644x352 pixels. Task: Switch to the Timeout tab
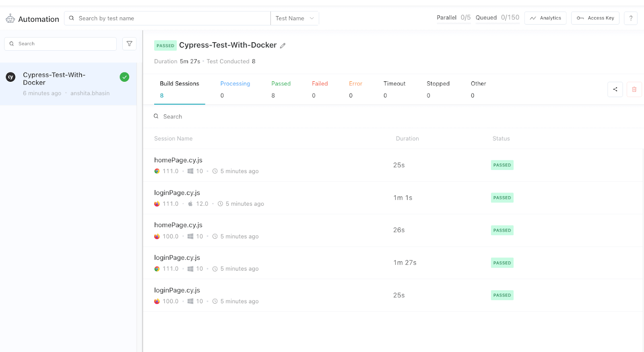click(x=394, y=89)
